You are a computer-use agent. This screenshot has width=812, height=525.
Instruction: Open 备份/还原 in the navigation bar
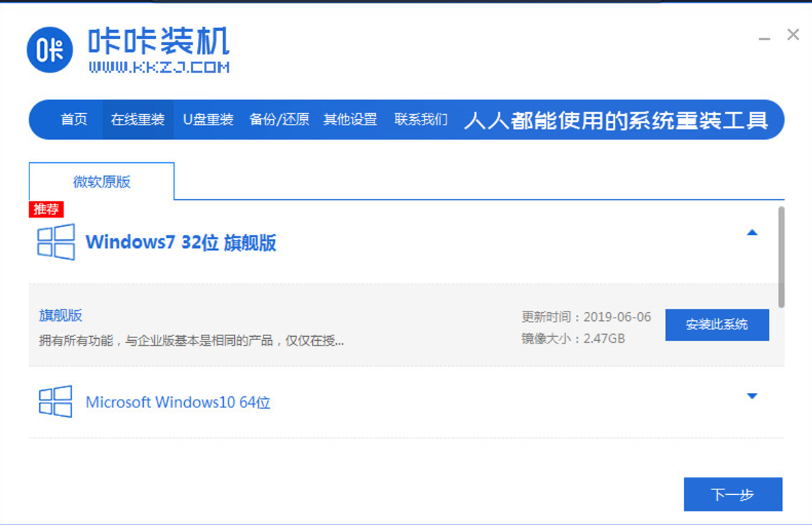(279, 120)
